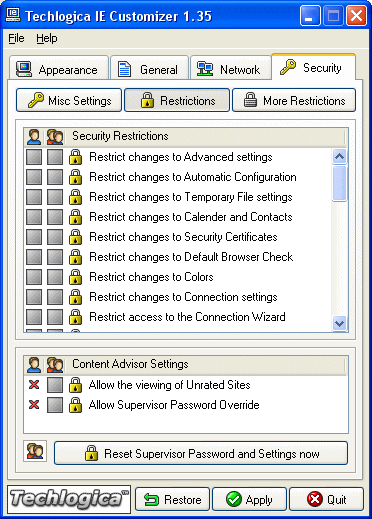
Task: Toggle current-user checkbox for Automatic Configuration restriction
Action: (x=34, y=177)
